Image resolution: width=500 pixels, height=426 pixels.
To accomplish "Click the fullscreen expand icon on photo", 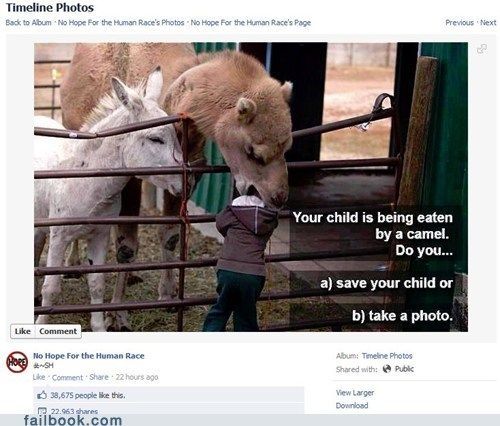I will click(482, 49).
